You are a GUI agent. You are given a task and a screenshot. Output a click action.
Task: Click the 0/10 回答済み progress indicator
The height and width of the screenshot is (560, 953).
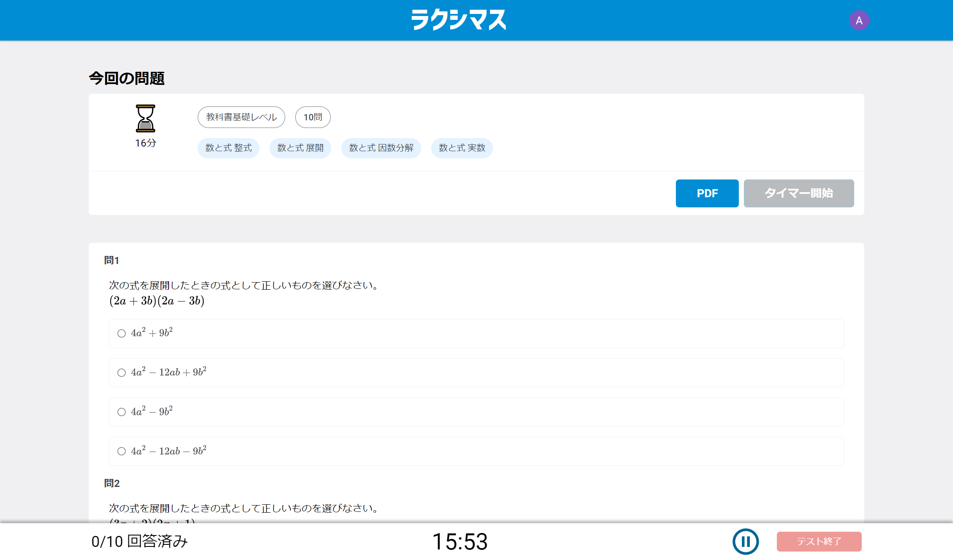[x=139, y=541]
